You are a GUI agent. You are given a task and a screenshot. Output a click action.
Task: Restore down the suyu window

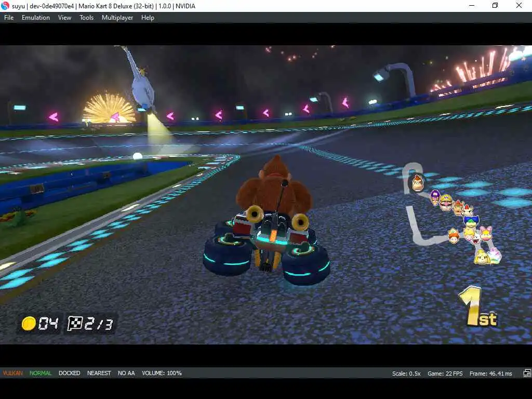[x=495, y=6]
